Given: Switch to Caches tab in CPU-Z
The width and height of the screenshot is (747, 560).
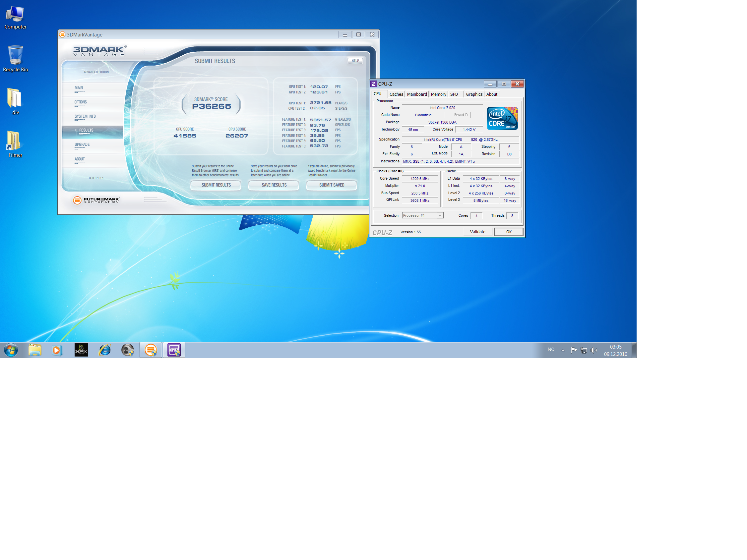Looking at the screenshot, I should pyautogui.click(x=396, y=94).
